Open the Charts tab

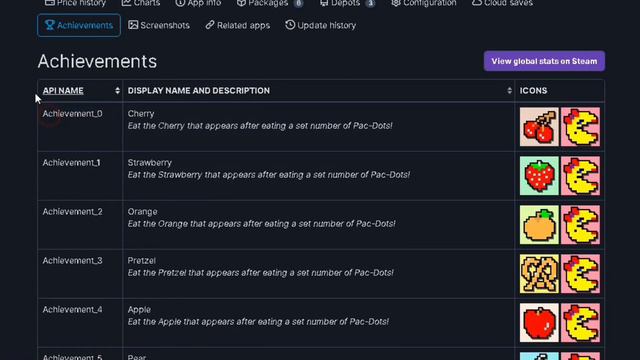pos(141,3)
